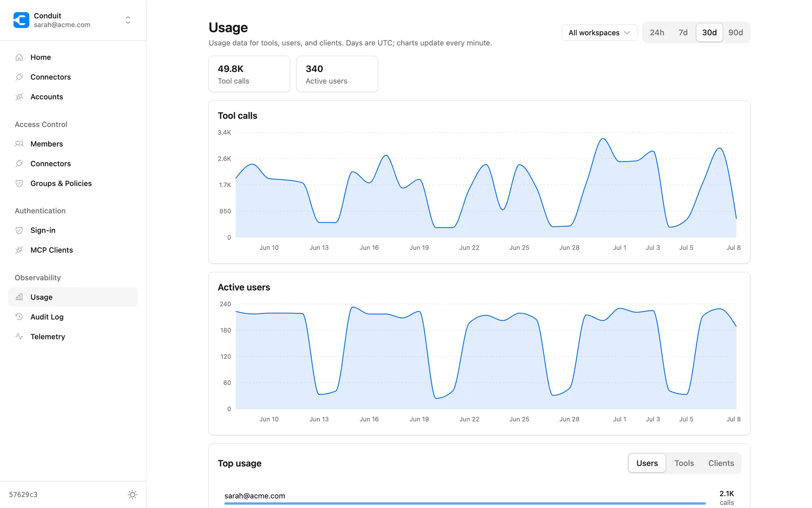Image resolution: width=812 pixels, height=508 pixels.
Task: Click the Usage bar chart icon
Action: (19, 297)
